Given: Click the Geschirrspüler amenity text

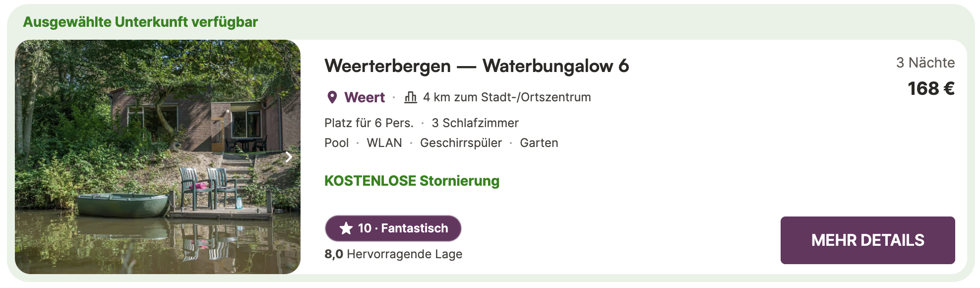Looking at the screenshot, I should (x=461, y=143).
